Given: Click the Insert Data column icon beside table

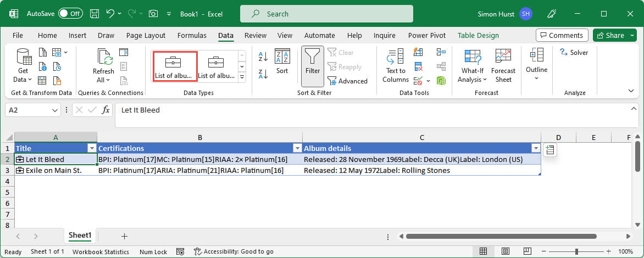Looking at the screenshot, I should coord(550,150).
